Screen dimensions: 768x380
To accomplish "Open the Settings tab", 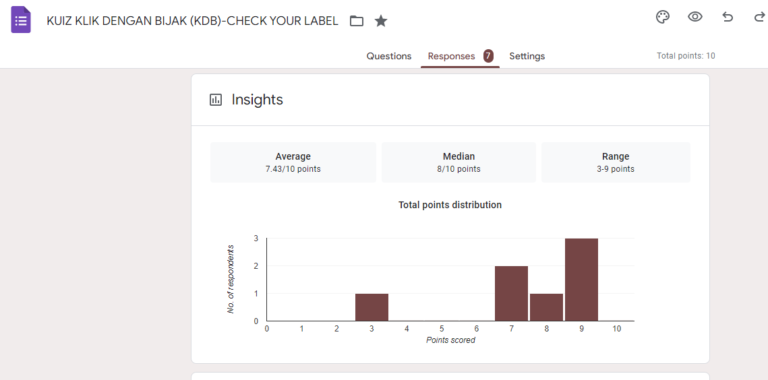I will coord(527,56).
